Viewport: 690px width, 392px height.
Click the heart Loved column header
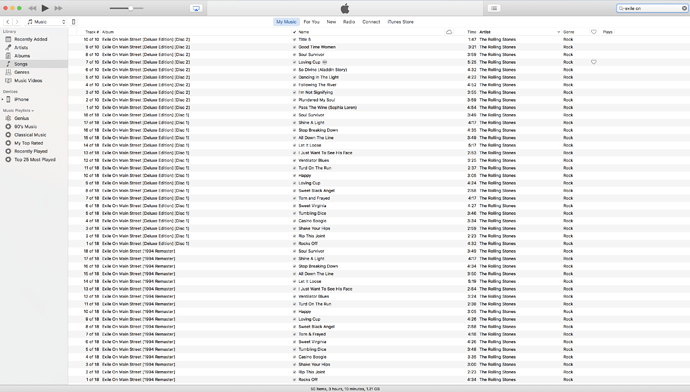click(594, 32)
